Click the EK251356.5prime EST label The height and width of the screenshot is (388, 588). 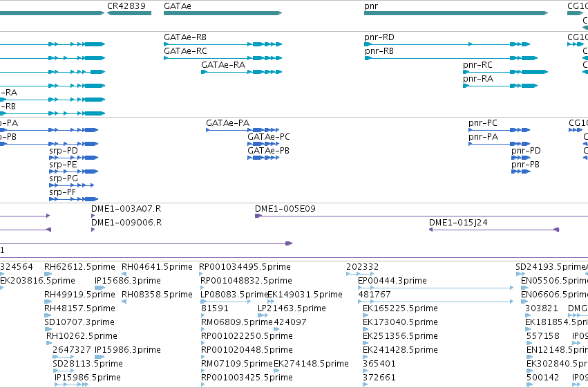click(400, 337)
